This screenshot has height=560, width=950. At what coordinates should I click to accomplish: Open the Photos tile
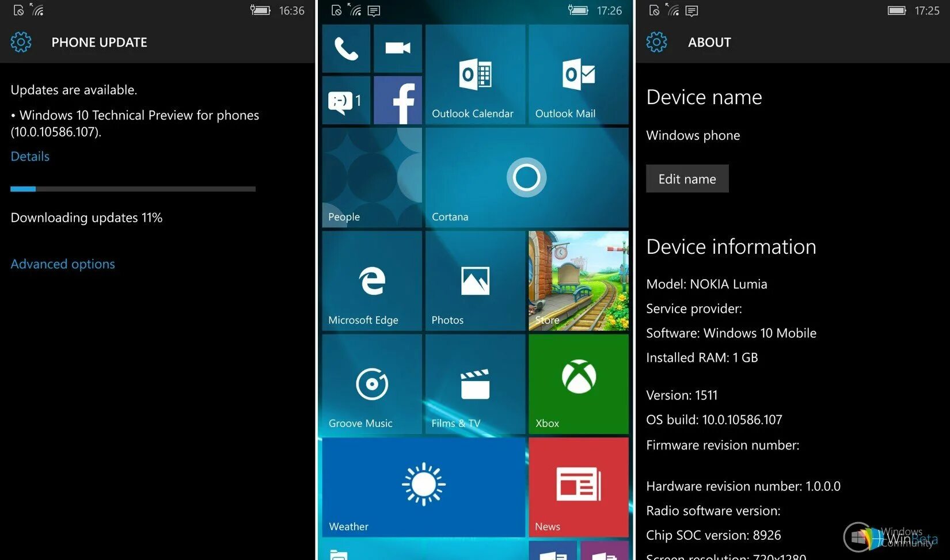475,281
